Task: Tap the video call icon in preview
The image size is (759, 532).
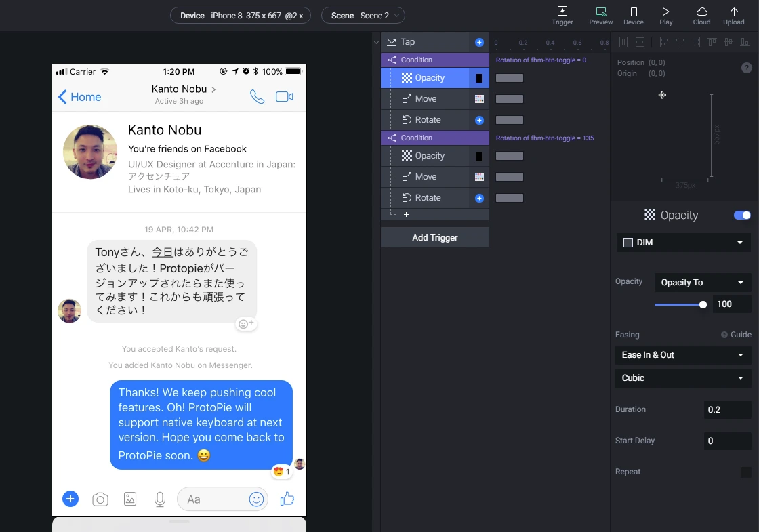Action: 285,97
